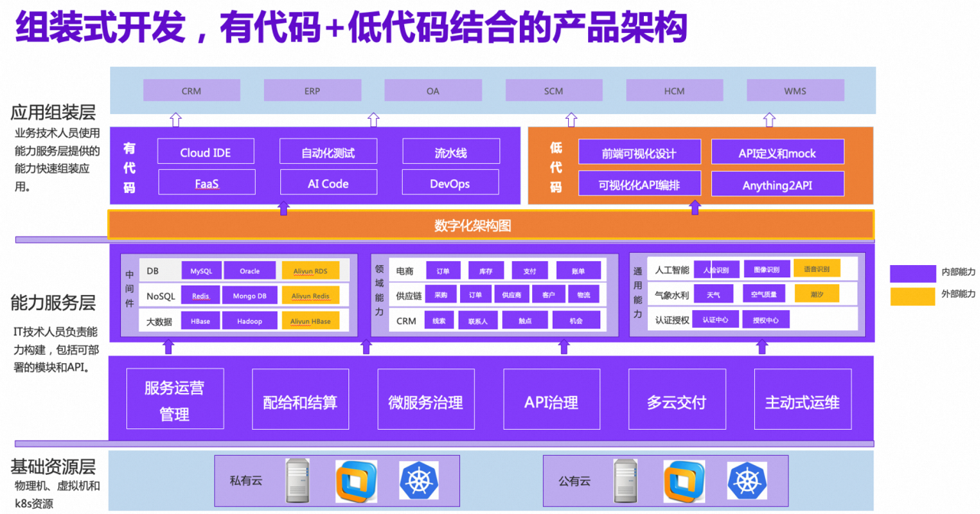980x514 pixels.
Task: Click the VMware icon under 公有云
Action: (x=683, y=482)
